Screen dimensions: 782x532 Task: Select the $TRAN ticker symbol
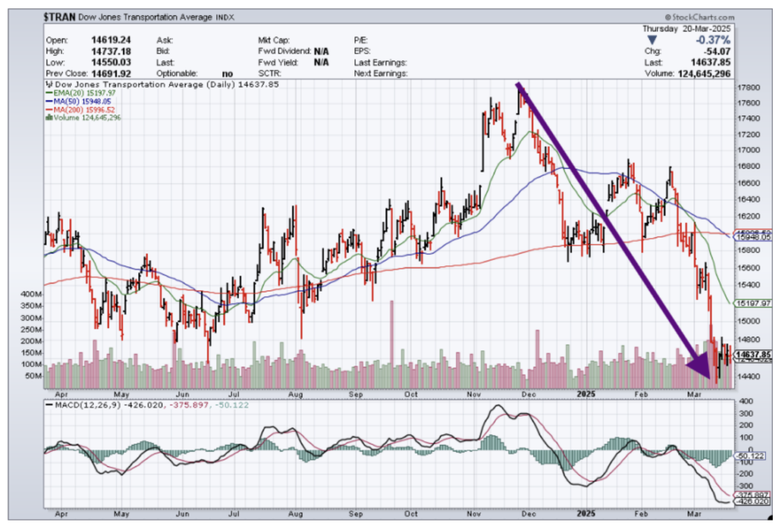60,17
